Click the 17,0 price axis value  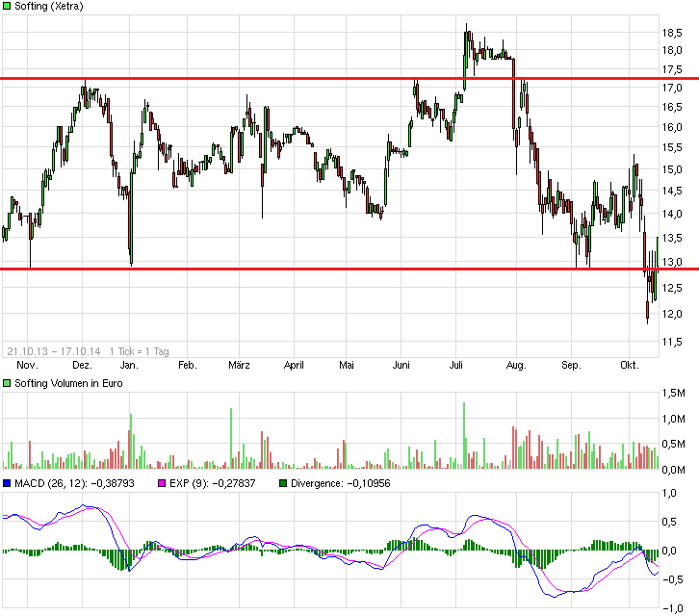(672, 88)
